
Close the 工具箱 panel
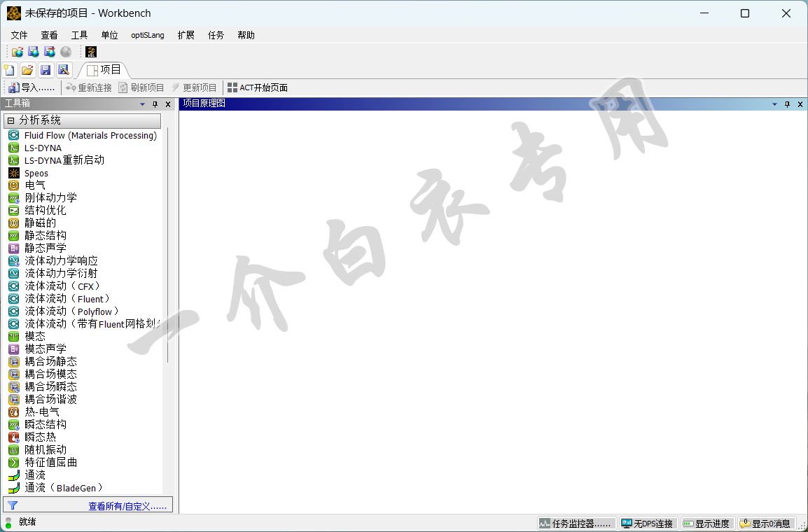tap(168, 104)
